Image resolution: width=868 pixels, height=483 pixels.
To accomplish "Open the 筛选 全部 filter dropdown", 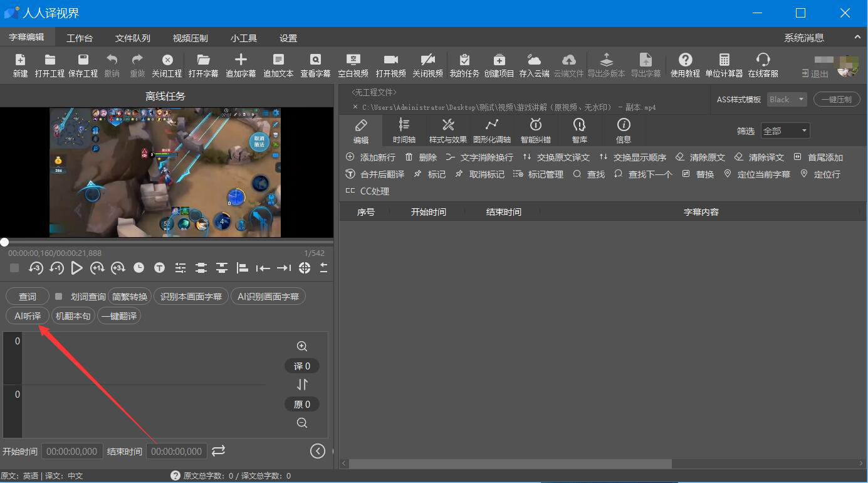I will (x=785, y=130).
